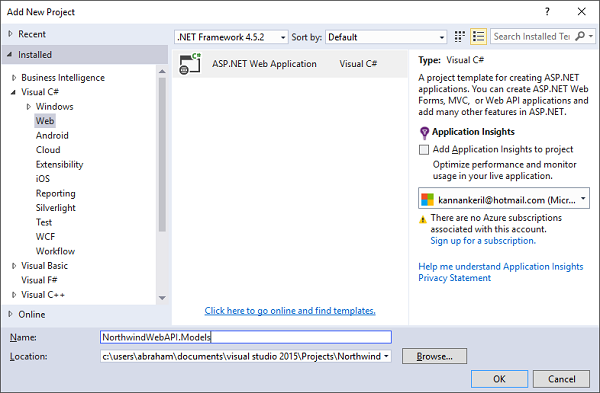Image resolution: width=600 pixels, height=393 pixels.
Task: Enable Add Application Insights to project
Action: point(424,149)
